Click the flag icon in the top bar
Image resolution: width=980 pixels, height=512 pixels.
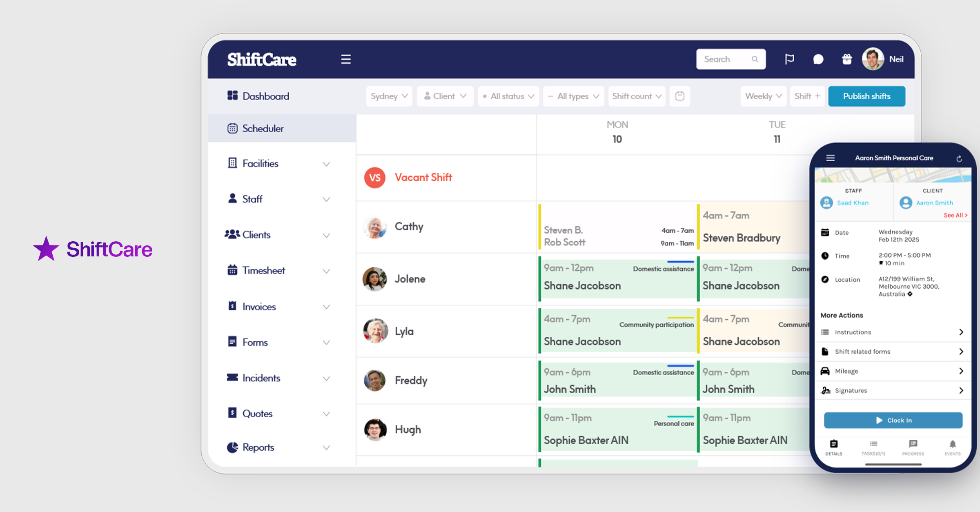point(789,59)
